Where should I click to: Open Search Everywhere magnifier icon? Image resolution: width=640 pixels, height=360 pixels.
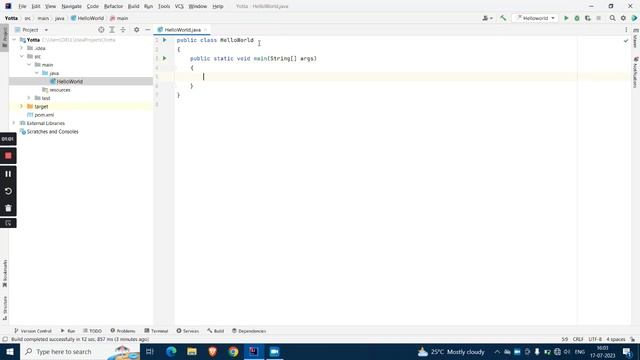pyautogui.click(x=612, y=18)
